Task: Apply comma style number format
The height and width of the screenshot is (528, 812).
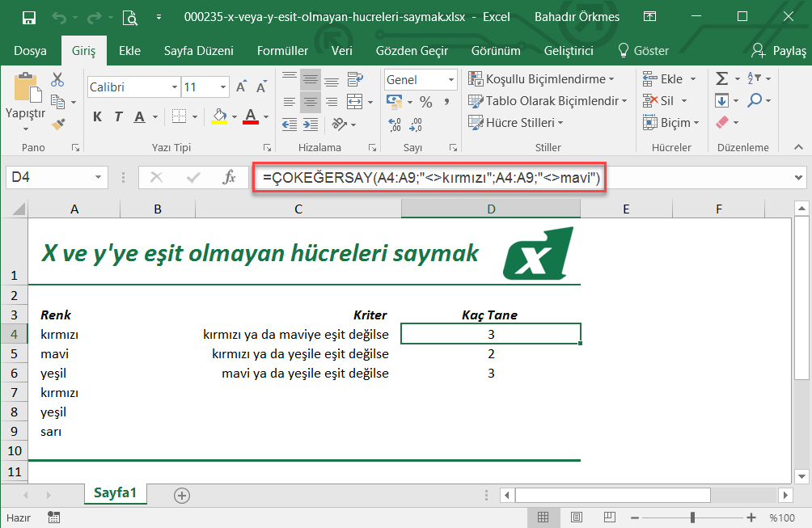Action: [x=446, y=102]
